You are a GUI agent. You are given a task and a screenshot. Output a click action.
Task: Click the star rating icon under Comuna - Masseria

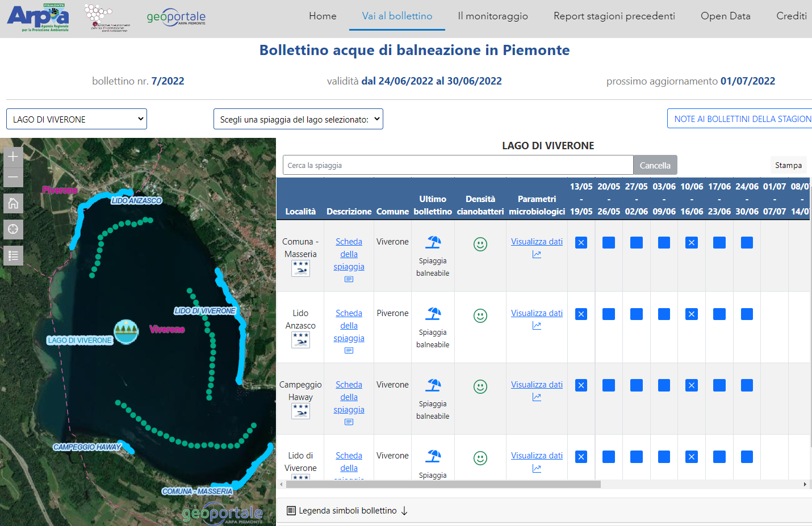point(300,268)
